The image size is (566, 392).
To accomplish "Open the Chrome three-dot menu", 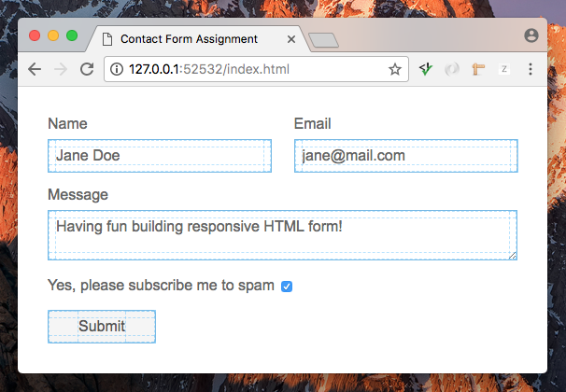I will (x=531, y=69).
